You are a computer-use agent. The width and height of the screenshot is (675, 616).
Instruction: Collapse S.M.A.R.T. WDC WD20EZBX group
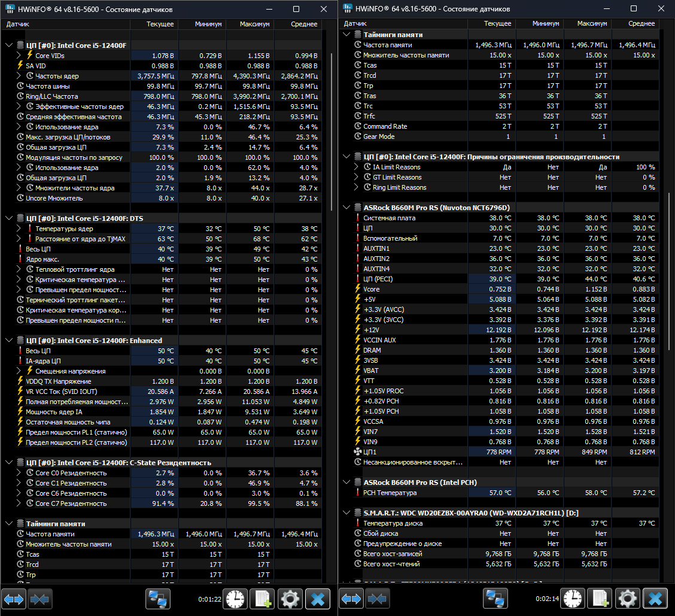346,512
